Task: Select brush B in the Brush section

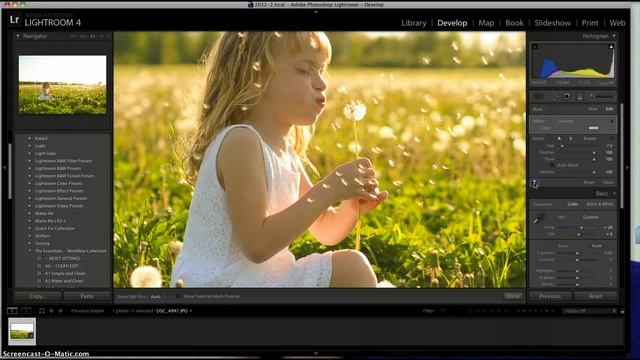Action: click(x=571, y=139)
